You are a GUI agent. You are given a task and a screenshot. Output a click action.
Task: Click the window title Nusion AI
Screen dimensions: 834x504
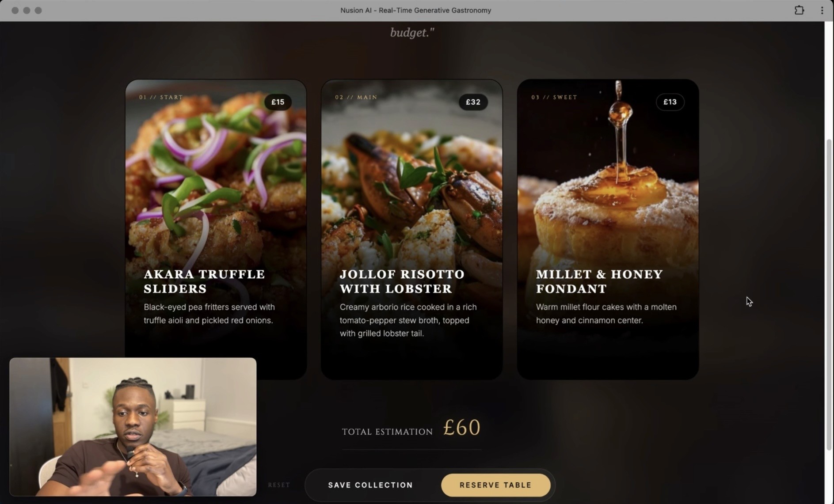coord(415,10)
